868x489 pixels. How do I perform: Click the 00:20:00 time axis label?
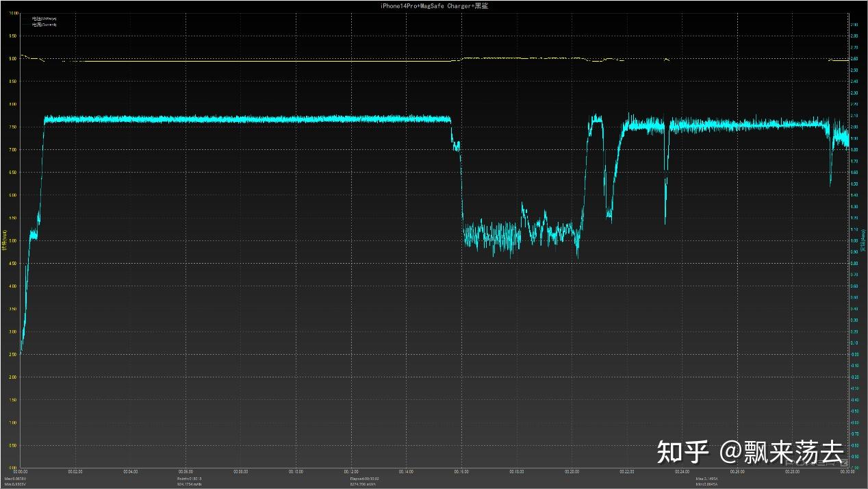tap(572, 472)
